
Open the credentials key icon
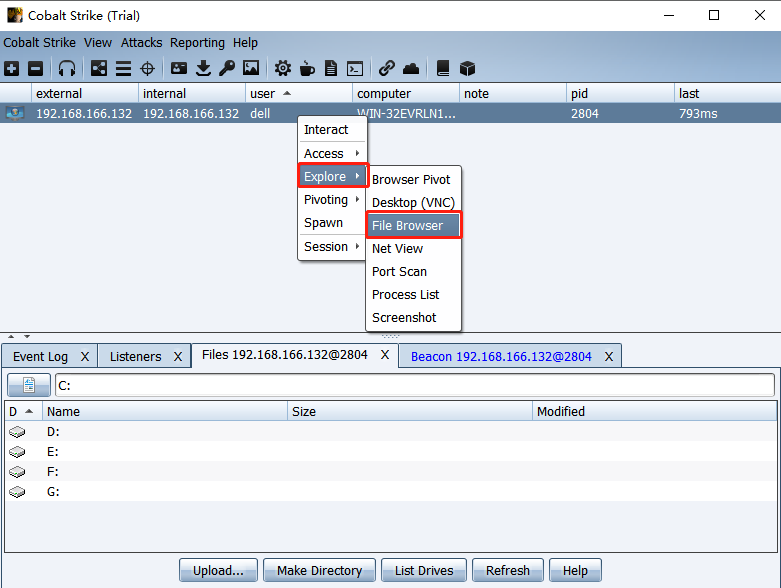tap(227, 68)
